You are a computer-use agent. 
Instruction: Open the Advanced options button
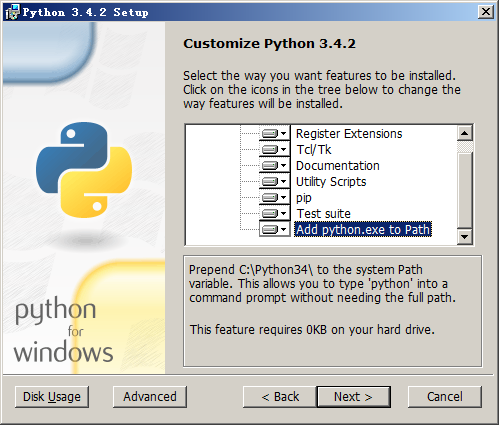(x=150, y=397)
